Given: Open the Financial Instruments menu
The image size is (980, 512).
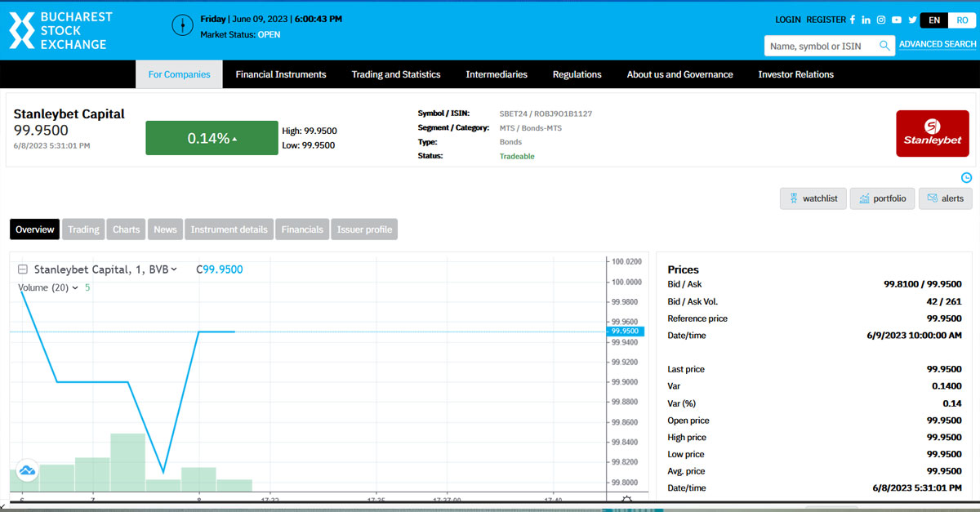Looking at the screenshot, I should click(281, 74).
